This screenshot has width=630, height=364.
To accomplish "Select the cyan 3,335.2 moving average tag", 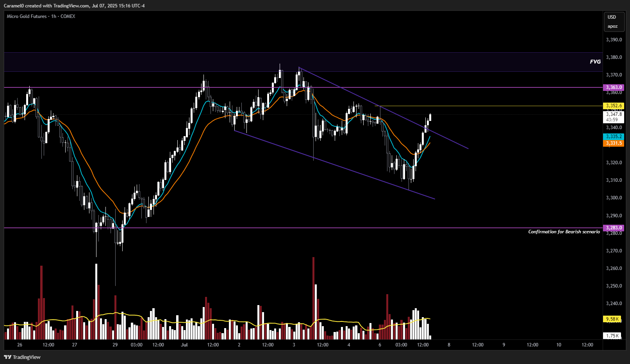I will [614, 137].
